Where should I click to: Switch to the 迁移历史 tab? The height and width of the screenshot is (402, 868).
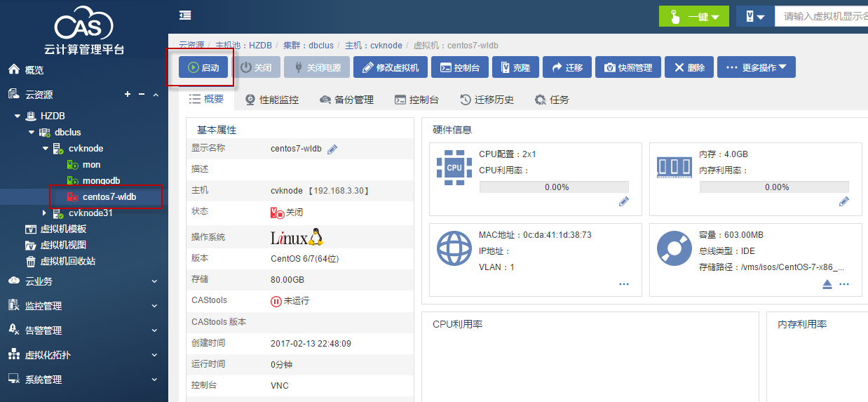point(487,100)
